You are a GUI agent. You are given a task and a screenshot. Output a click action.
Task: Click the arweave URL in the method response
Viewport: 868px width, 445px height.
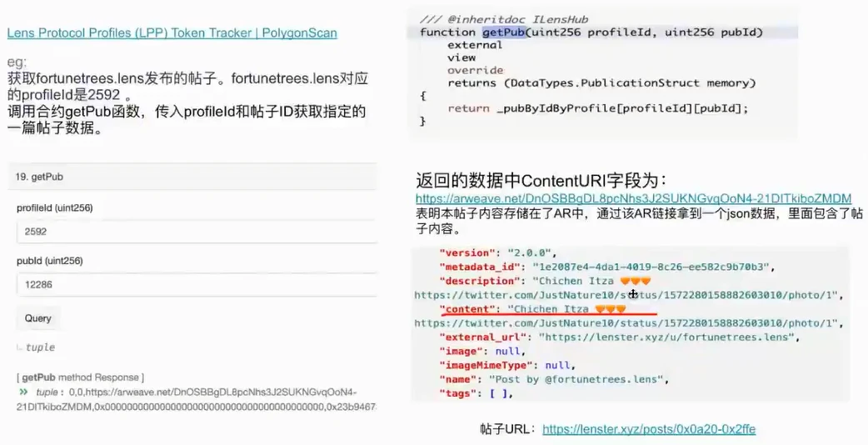point(187,400)
